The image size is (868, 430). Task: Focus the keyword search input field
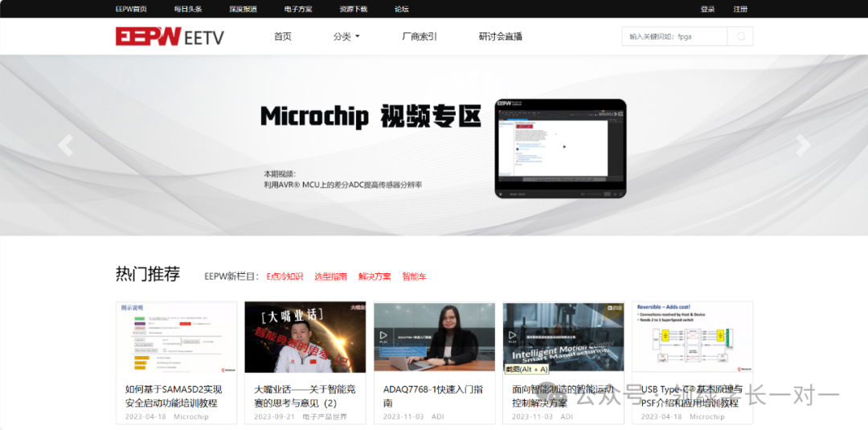tap(674, 36)
